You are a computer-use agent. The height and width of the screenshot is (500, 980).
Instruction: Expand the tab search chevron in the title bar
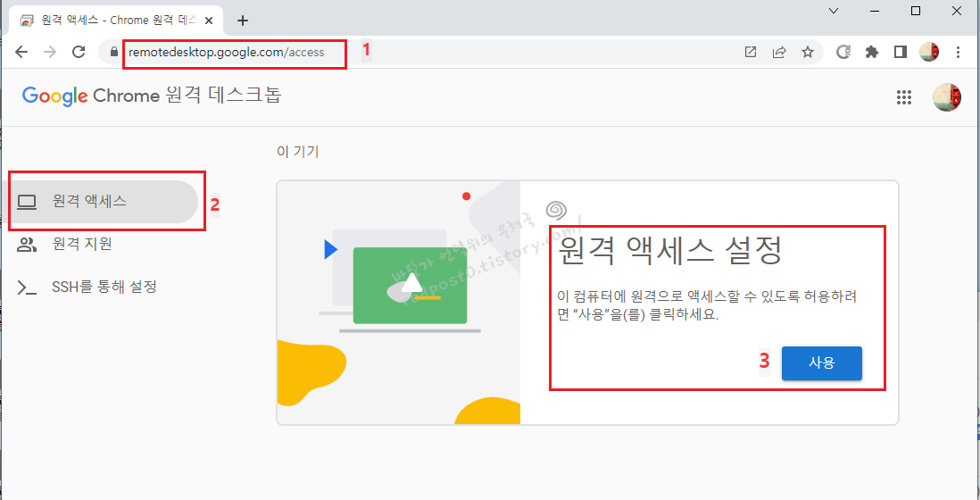833,11
